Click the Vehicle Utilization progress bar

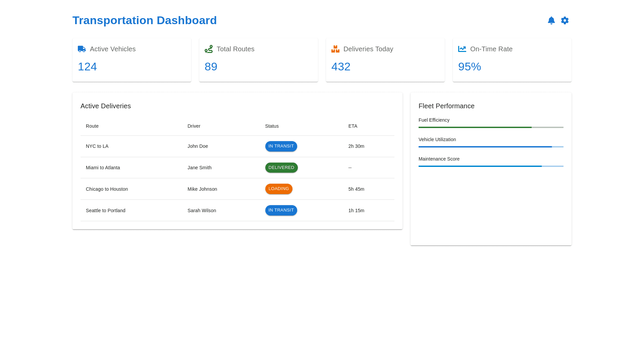point(491,147)
